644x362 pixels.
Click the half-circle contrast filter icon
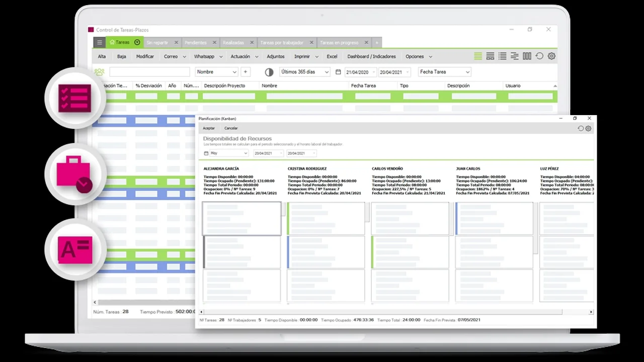[x=269, y=72]
